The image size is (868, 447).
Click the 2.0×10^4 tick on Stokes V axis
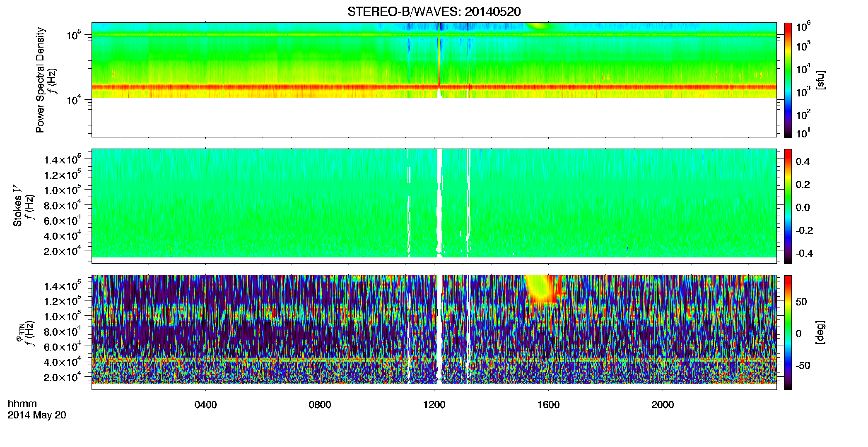(63, 251)
